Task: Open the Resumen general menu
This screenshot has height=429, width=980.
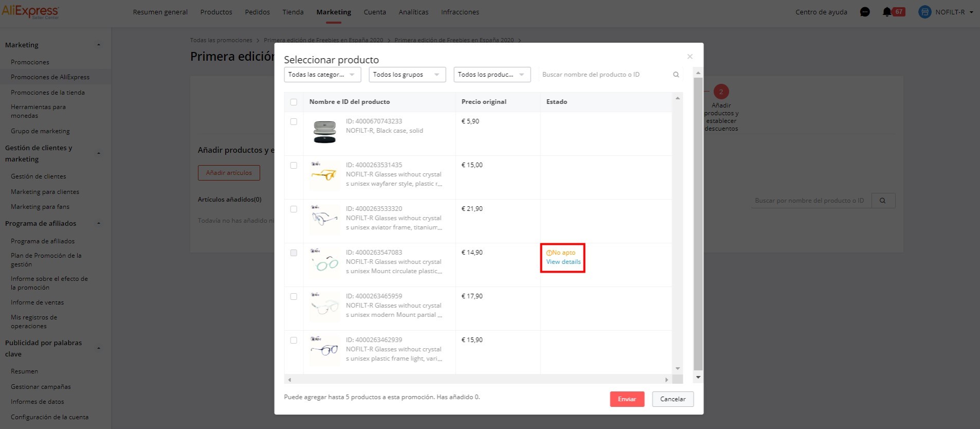Action: 160,12
